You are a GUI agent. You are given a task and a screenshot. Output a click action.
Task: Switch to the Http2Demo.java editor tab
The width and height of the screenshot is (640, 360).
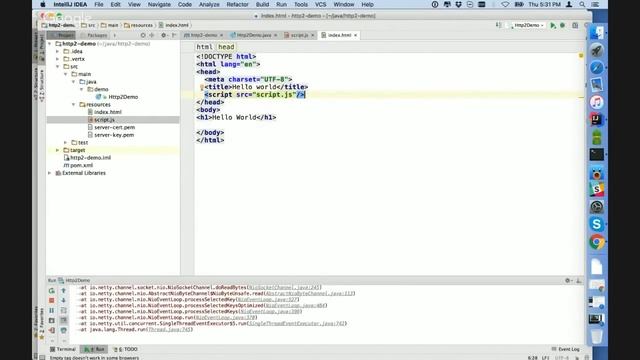253,36
